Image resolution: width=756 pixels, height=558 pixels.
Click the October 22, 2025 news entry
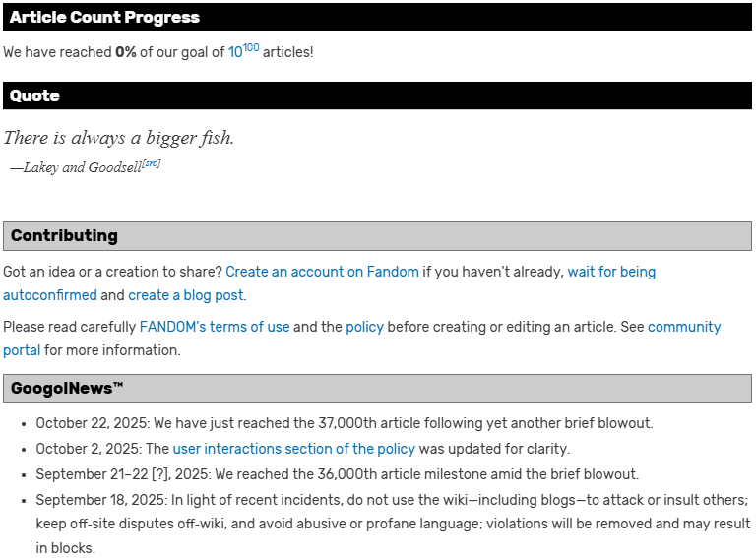click(x=345, y=423)
